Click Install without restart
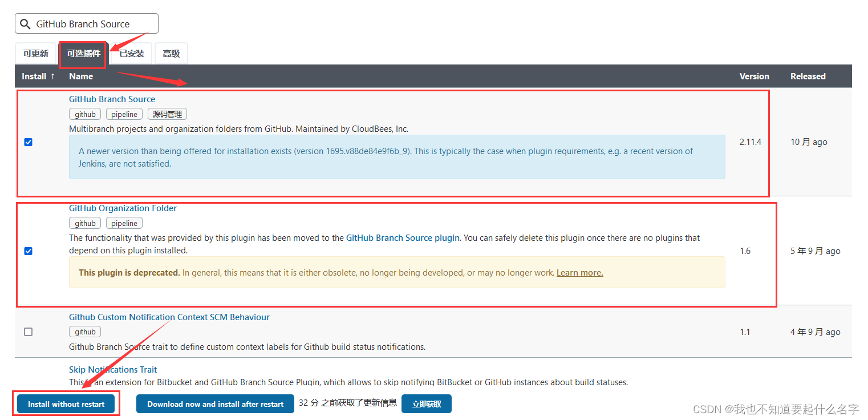 (66, 404)
